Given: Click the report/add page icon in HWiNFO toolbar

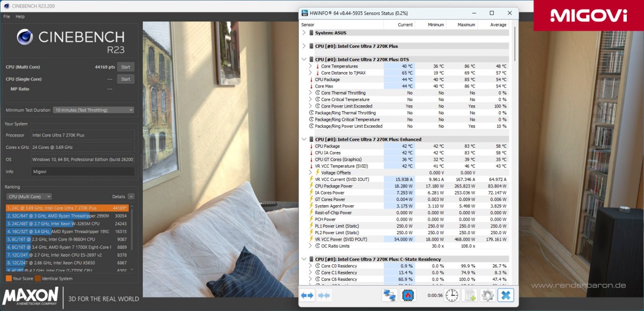Looking at the screenshot, I should point(471,295).
